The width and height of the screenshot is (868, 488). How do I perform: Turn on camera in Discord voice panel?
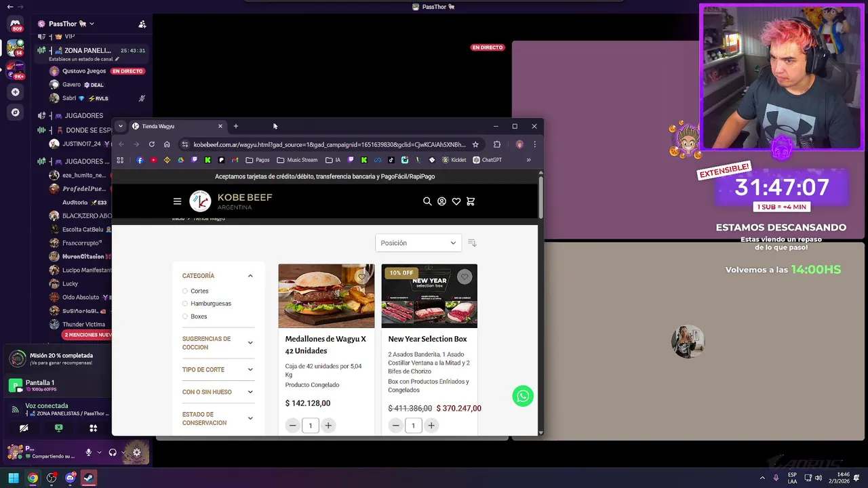(x=24, y=428)
